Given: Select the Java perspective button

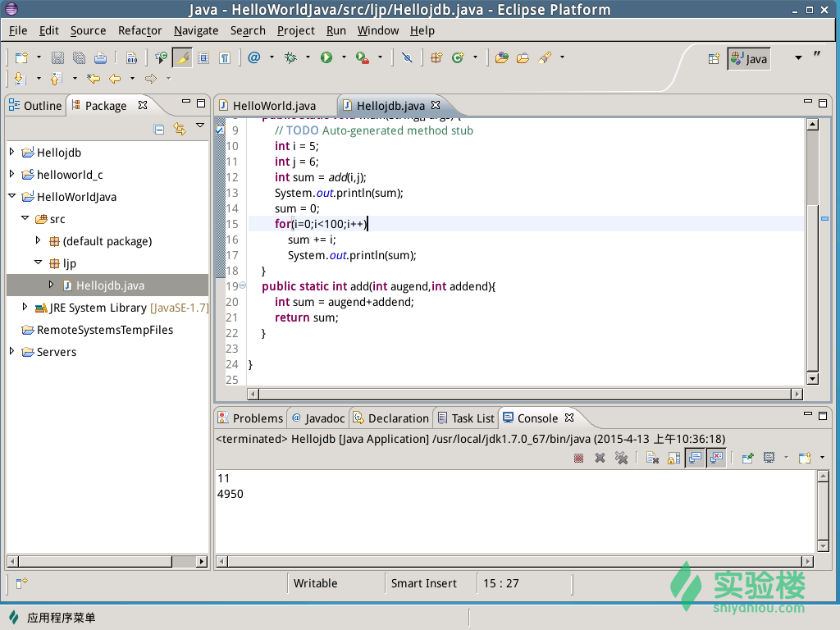Looking at the screenshot, I should (x=750, y=59).
